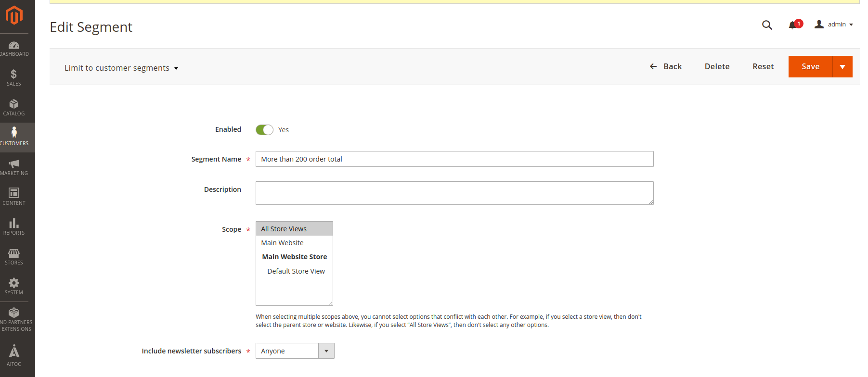
Task: Expand Limit to customer segments dropdown
Action: pos(121,68)
